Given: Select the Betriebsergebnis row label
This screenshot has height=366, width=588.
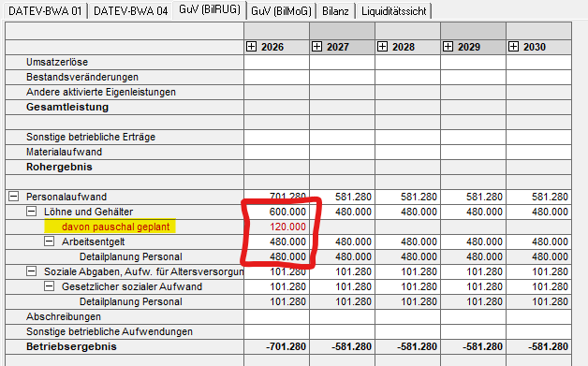Looking at the screenshot, I should click(x=71, y=347).
